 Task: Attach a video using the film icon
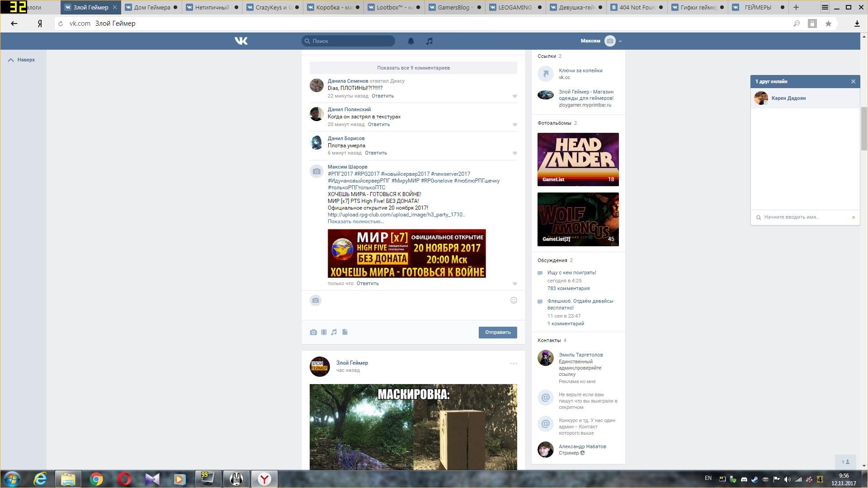pos(324,332)
